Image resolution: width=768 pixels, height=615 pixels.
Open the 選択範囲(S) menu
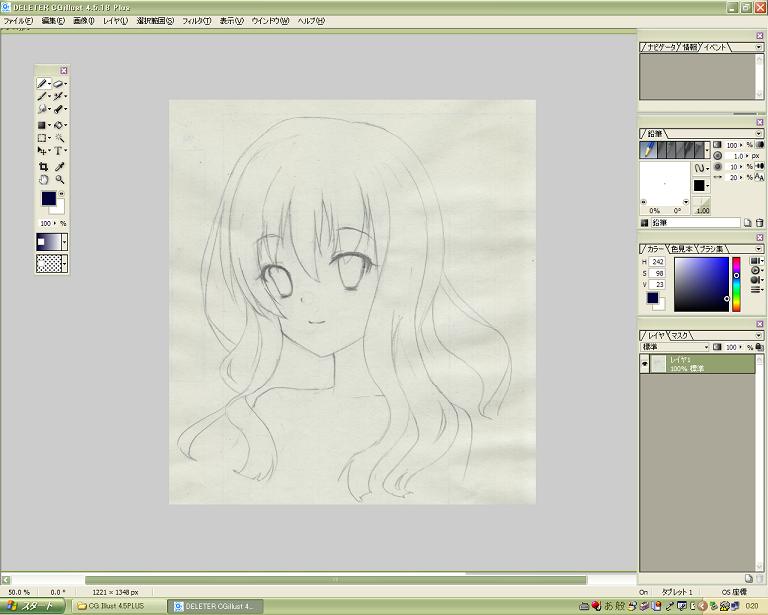[155, 21]
